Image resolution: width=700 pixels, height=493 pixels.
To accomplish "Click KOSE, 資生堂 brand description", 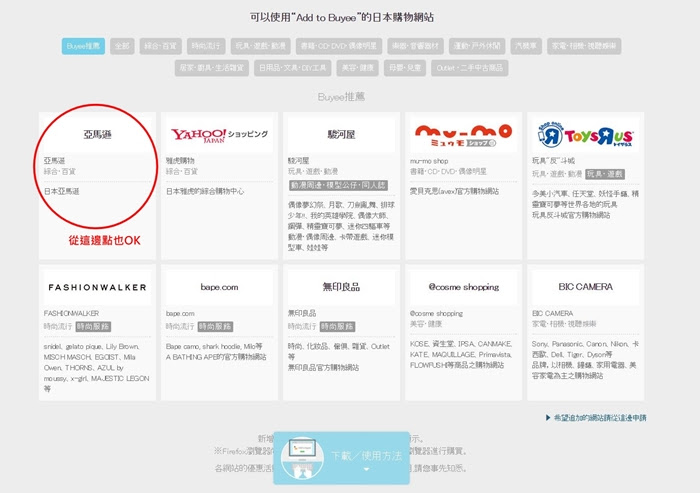I will (x=461, y=355).
